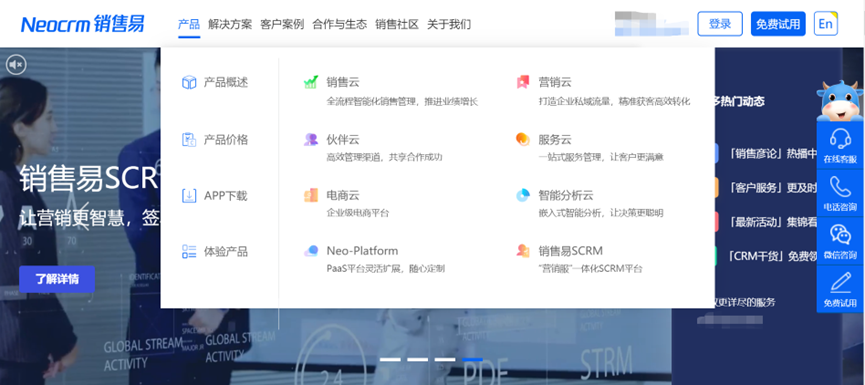This screenshot has width=865, height=385.
Task: Click PaaS平台灵活扩展 description
Action: pos(386,269)
